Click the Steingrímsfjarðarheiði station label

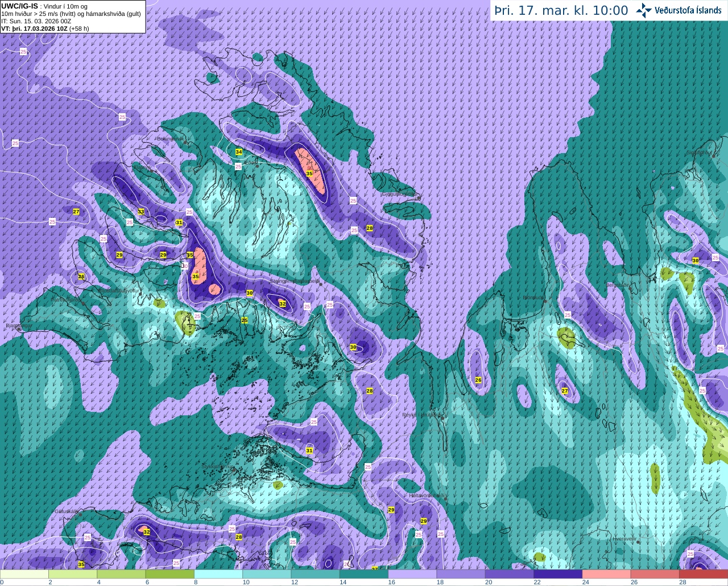point(295,280)
